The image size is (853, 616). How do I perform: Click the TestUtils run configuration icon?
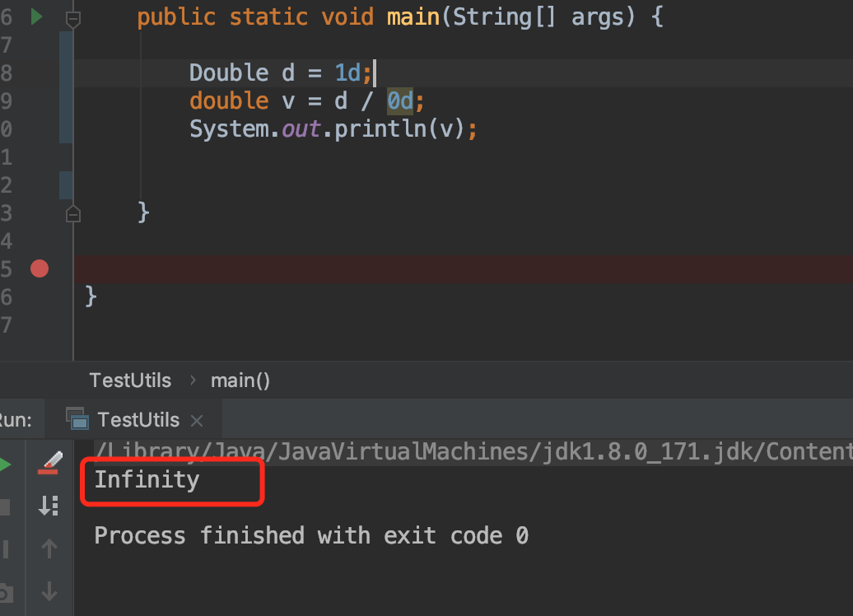point(77,418)
